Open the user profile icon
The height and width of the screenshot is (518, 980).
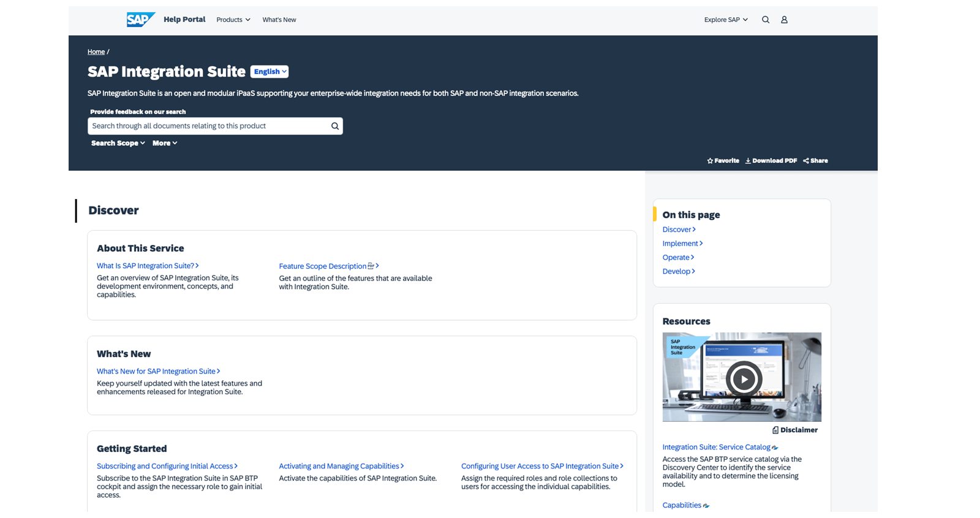[784, 20]
